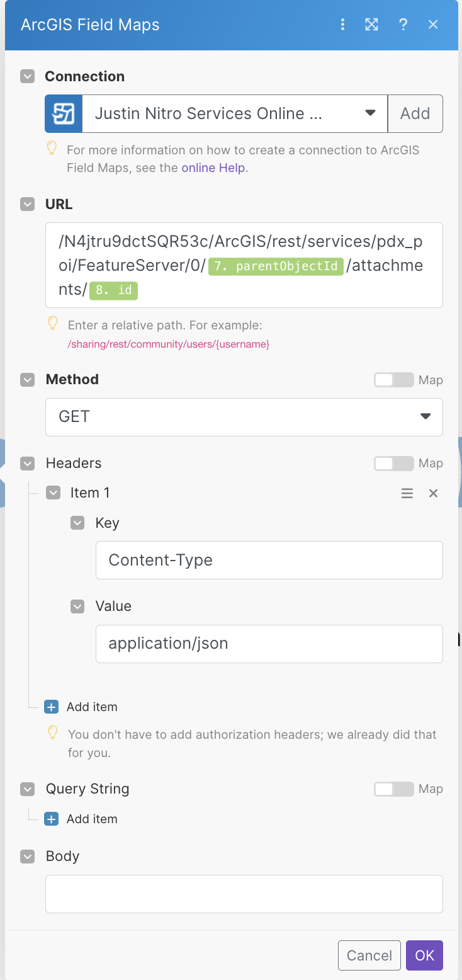Click Add to create a new connection

tap(415, 113)
